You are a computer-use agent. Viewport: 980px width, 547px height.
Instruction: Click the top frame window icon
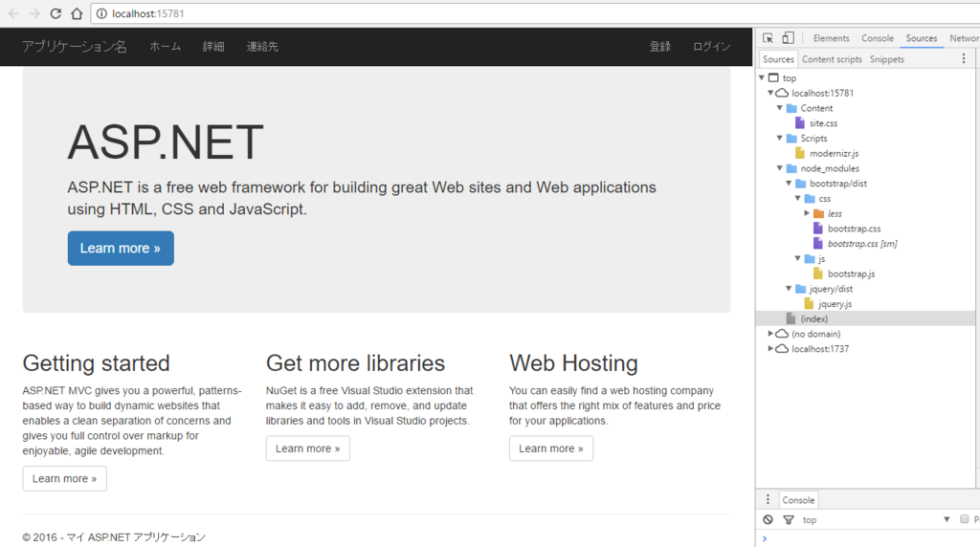pos(773,78)
